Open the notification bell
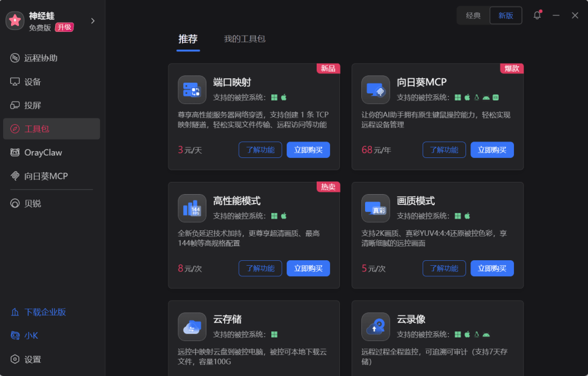The image size is (588, 376). [x=537, y=15]
